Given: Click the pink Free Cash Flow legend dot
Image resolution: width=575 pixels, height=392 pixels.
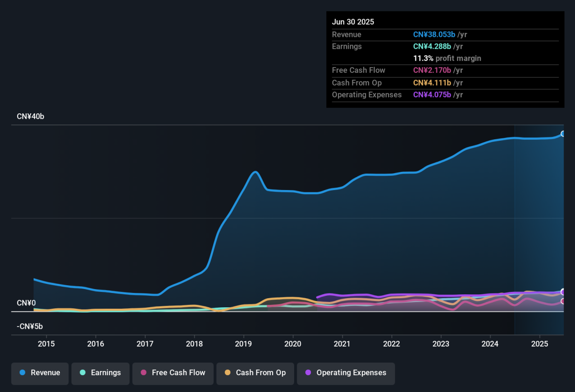Looking at the screenshot, I should (144, 373).
